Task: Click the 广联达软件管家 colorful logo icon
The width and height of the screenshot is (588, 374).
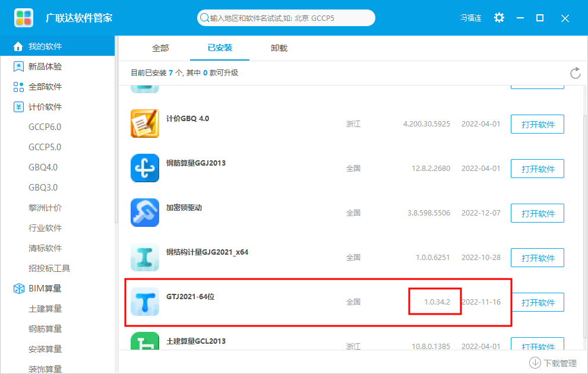Action: [x=24, y=18]
